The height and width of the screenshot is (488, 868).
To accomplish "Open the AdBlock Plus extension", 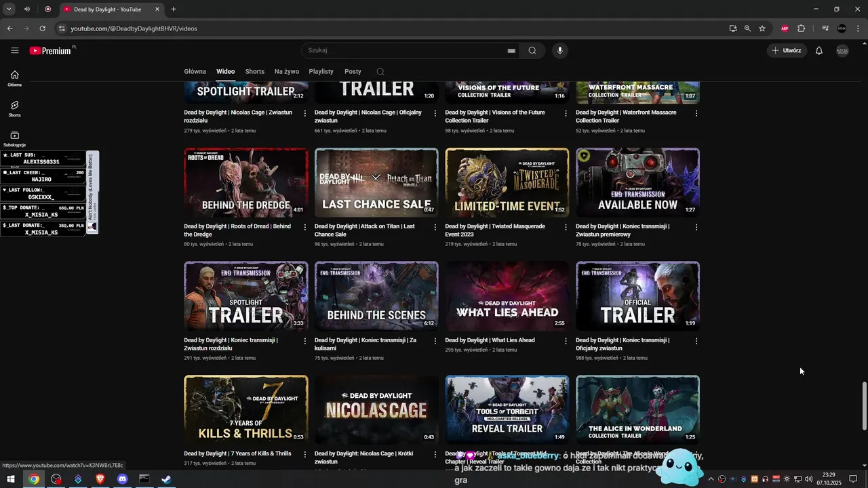I will pyautogui.click(x=785, y=28).
